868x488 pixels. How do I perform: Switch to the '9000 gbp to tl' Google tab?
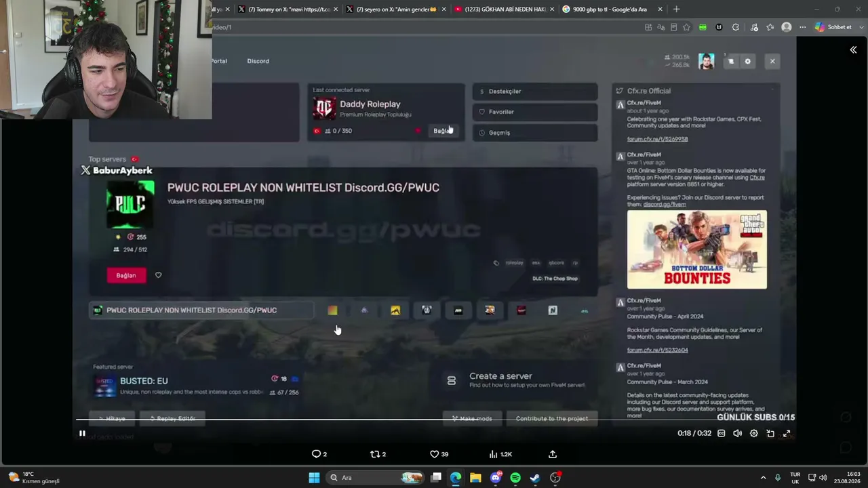(612, 9)
